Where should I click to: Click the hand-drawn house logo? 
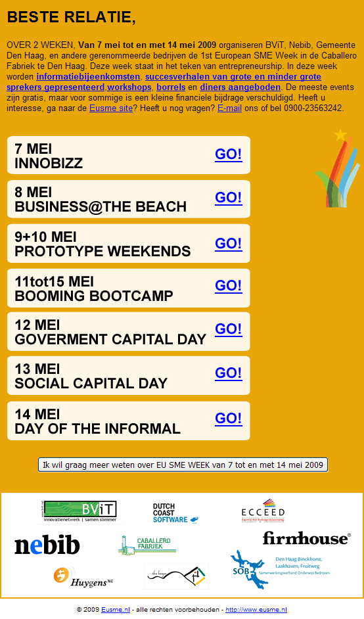pos(176,576)
